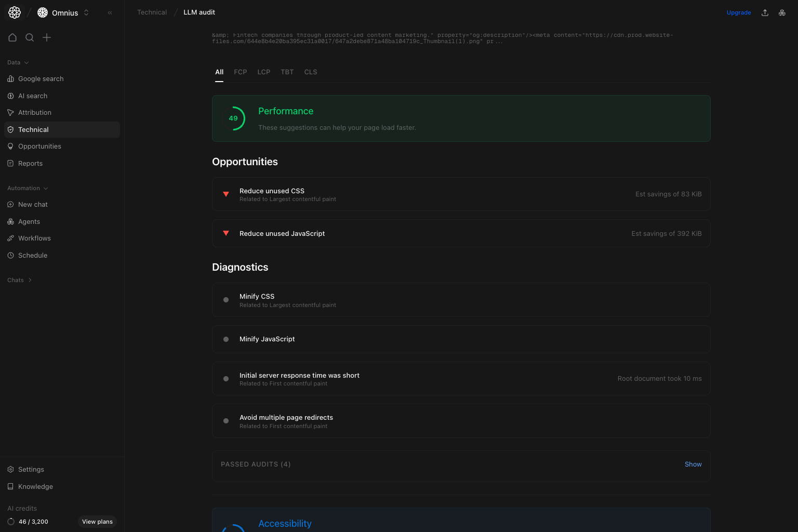Image resolution: width=798 pixels, height=532 pixels.
Task: Open the Google search section in sidebar
Action: (41, 78)
